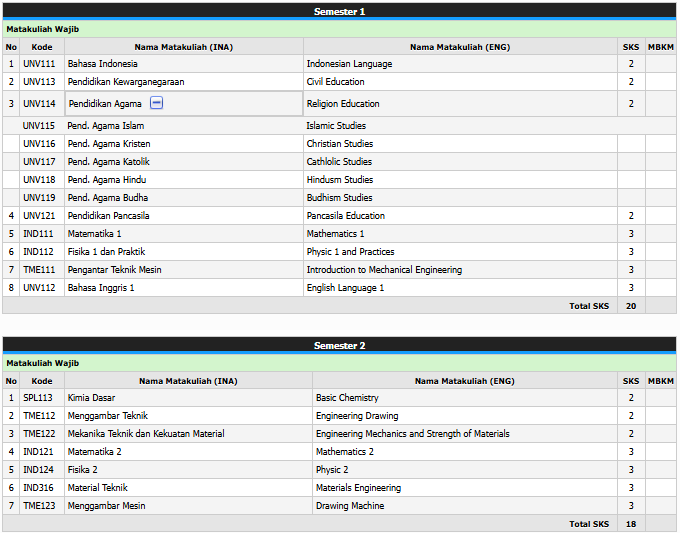This screenshot has width=680, height=533.
Task: Click 'Introduction to Mechanical Engineering' English name
Action: pos(384,270)
